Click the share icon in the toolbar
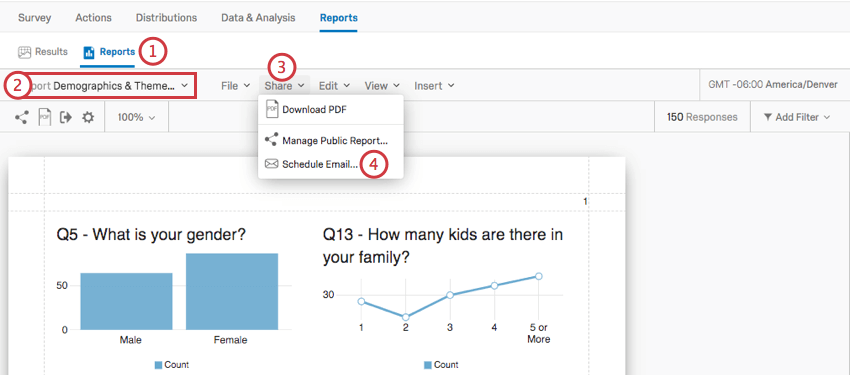Image resolution: width=850 pixels, height=375 pixels. click(21, 117)
